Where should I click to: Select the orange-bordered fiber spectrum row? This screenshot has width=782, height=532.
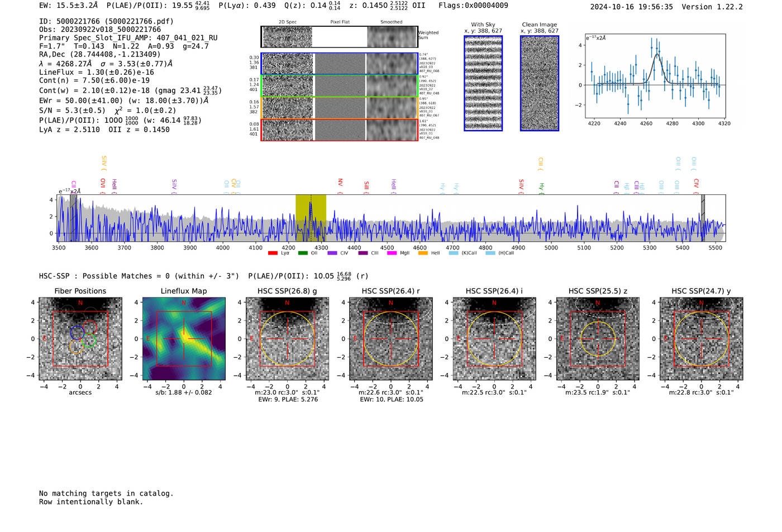point(339,108)
